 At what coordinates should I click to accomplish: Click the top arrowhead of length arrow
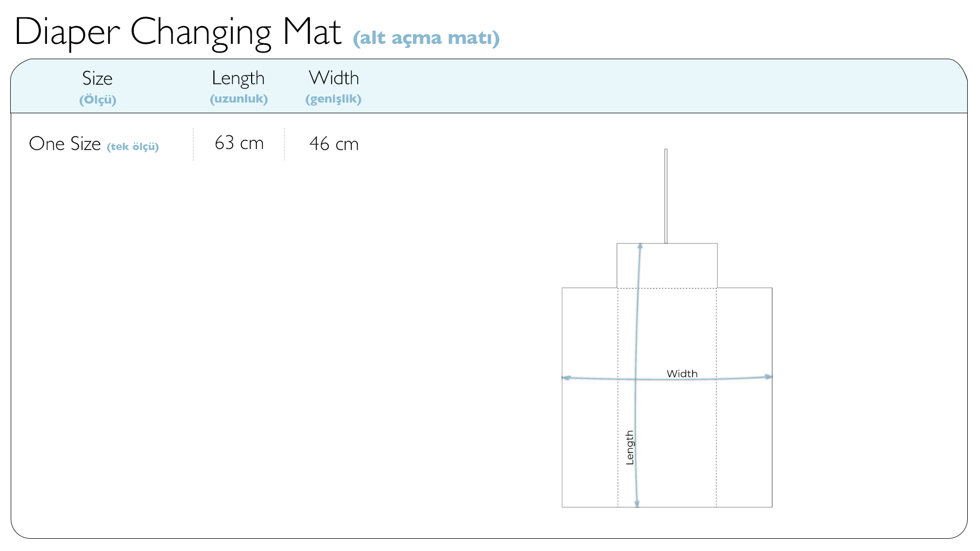click(x=640, y=247)
